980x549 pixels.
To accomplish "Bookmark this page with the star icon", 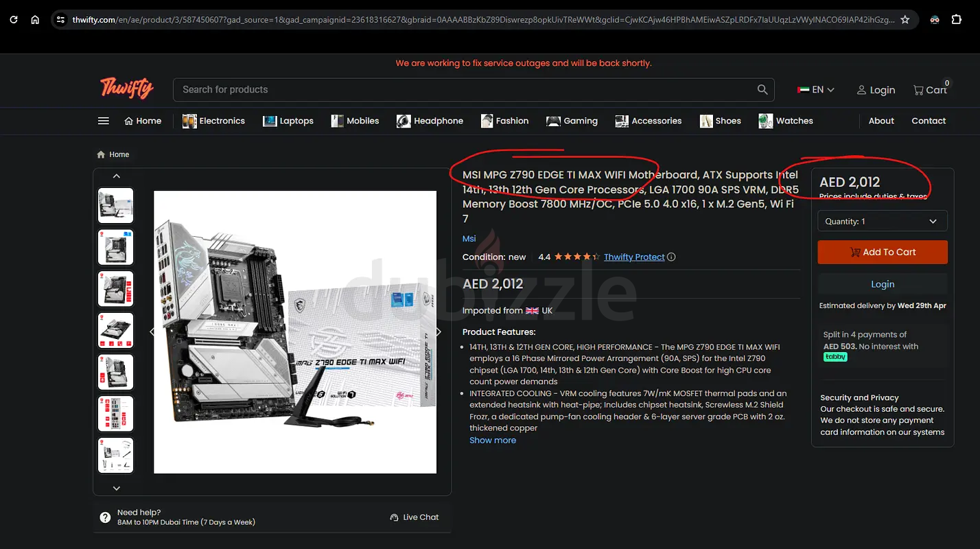I will click(x=905, y=20).
